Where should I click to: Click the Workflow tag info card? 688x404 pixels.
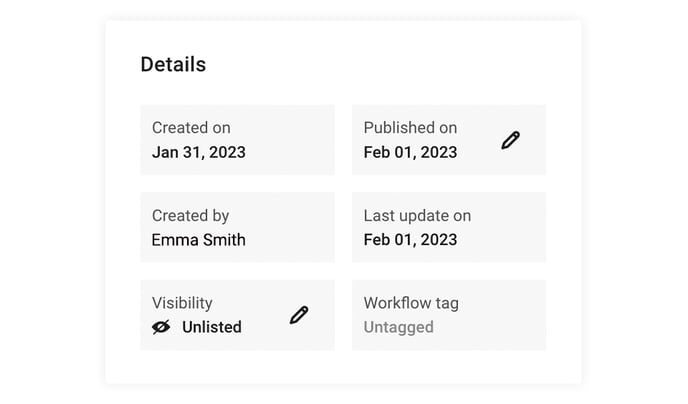point(449,315)
